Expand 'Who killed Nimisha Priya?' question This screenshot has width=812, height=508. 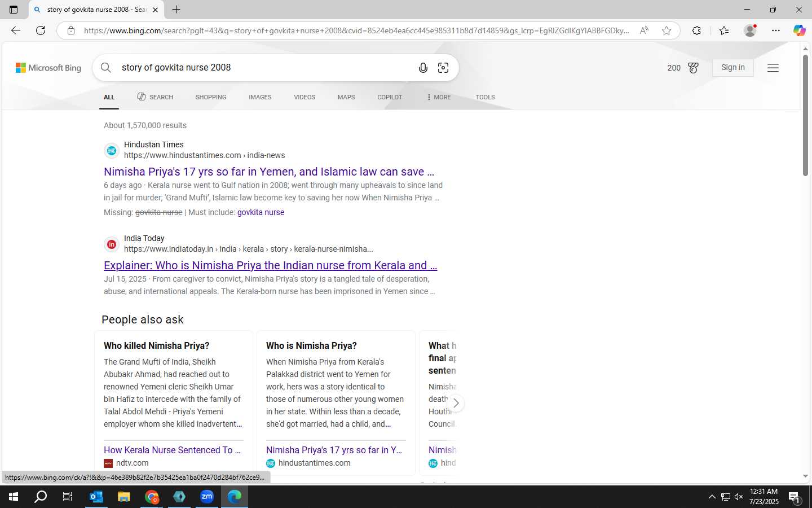point(157,345)
